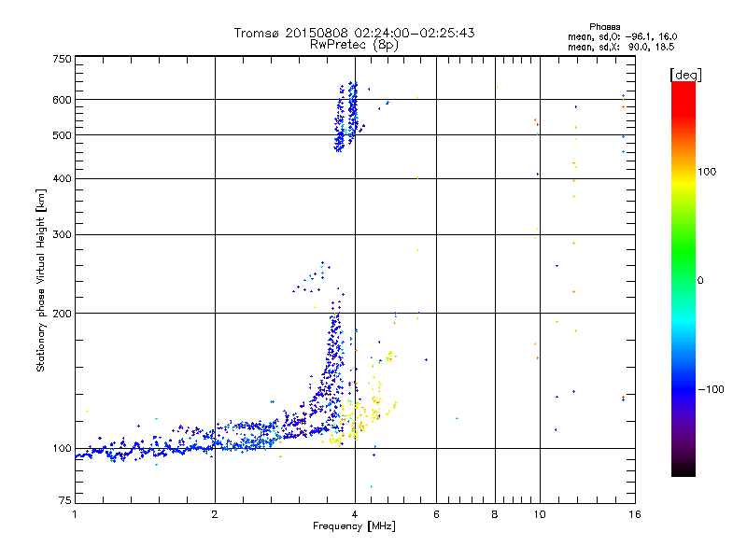Click the x-axis tick label '4'
This screenshot has width=747, height=560.
coord(355,514)
